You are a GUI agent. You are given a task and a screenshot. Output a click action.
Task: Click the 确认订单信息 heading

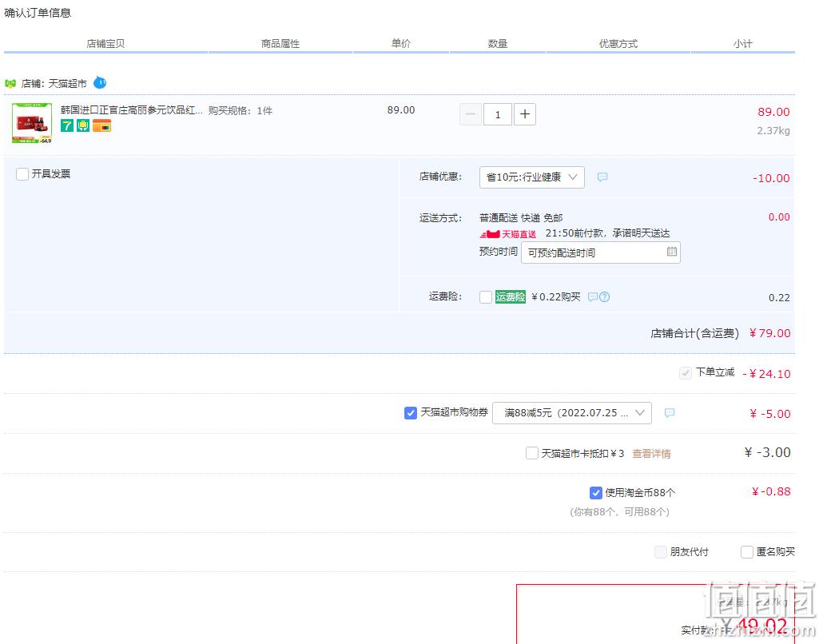click(38, 13)
